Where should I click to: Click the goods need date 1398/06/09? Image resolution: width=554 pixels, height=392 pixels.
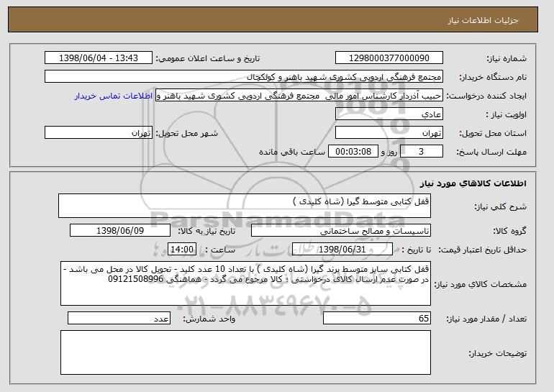[x=120, y=231]
